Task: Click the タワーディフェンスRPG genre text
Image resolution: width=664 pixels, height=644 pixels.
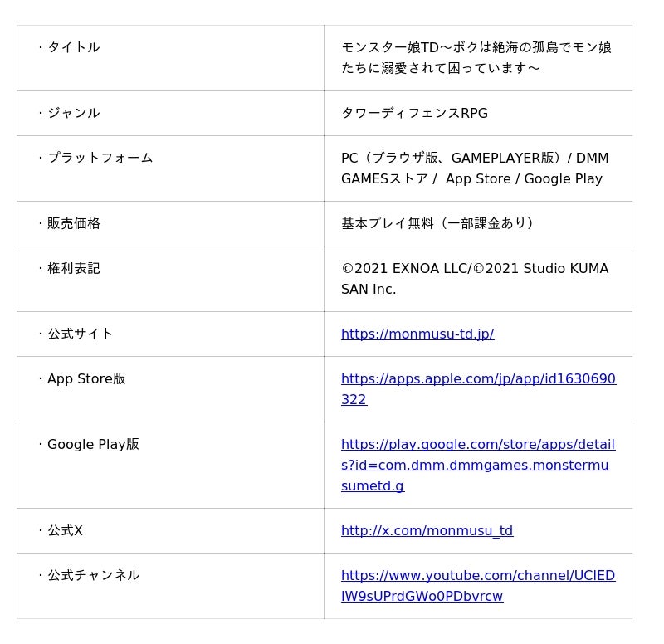Action: 414,113
